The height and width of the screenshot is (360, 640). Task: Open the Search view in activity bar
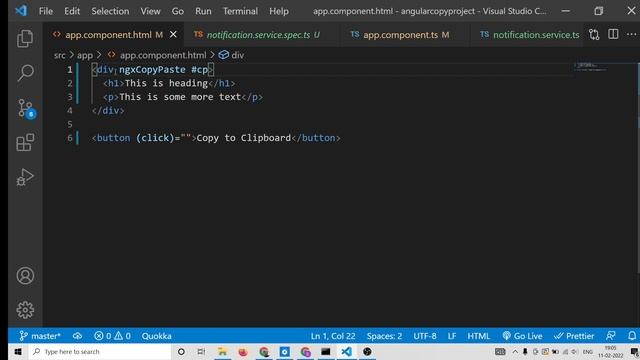25,73
